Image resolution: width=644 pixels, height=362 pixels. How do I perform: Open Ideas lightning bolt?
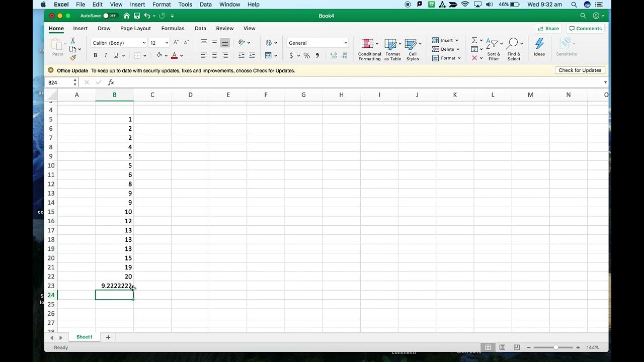point(539,47)
